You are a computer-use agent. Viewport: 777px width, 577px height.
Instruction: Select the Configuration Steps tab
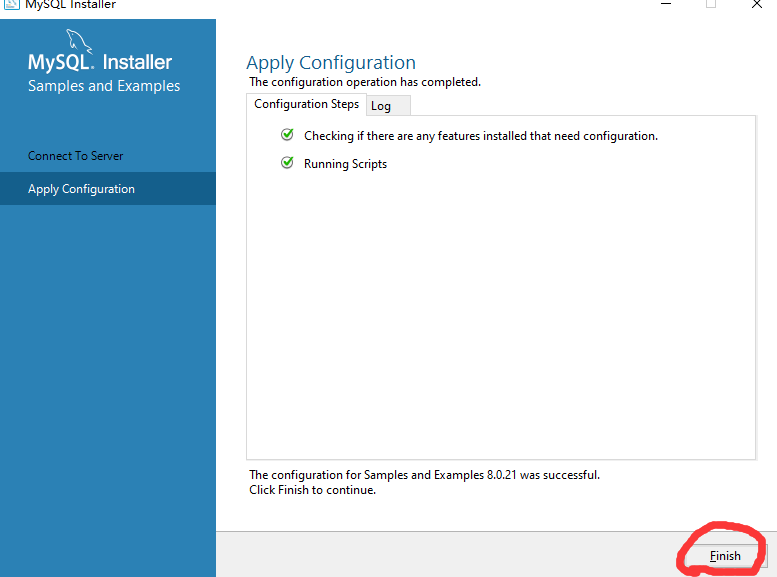click(x=306, y=104)
